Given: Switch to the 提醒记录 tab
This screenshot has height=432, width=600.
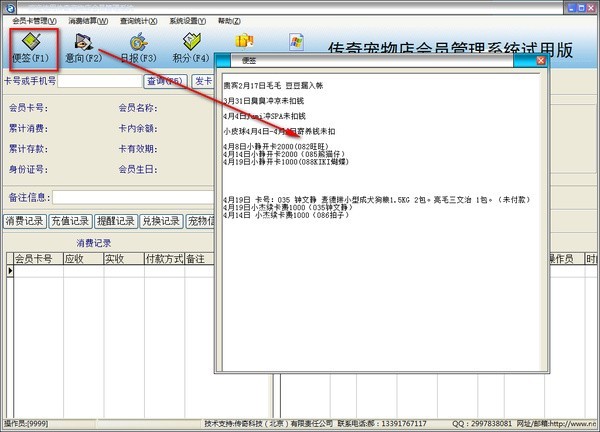Looking at the screenshot, I should (x=116, y=221).
